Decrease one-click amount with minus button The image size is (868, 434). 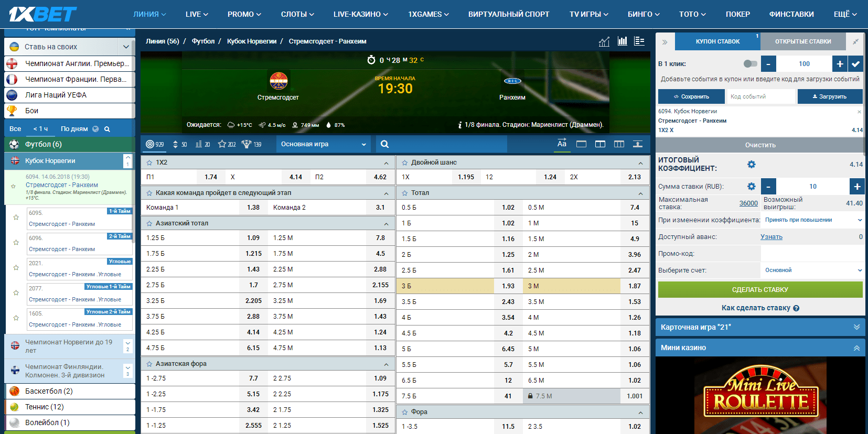(x=768, y=64)
